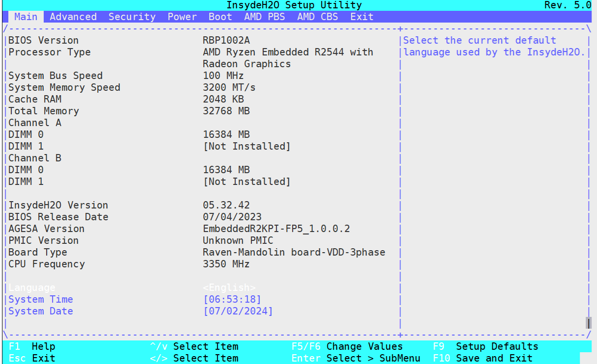Click the AGESA Version label
This screenshot has height=364, width=597.
pyautogui.click(x=47, y=229)
